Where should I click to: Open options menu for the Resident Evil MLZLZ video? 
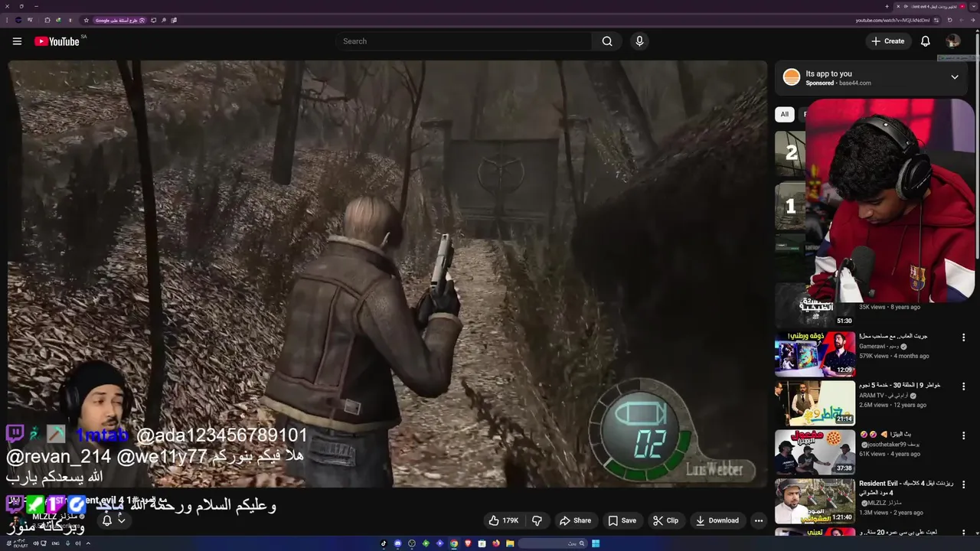pos(963,484)
